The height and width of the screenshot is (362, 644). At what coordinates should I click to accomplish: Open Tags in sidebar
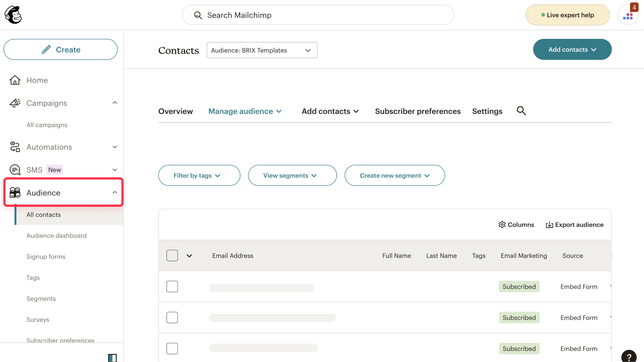coord(33,278)
